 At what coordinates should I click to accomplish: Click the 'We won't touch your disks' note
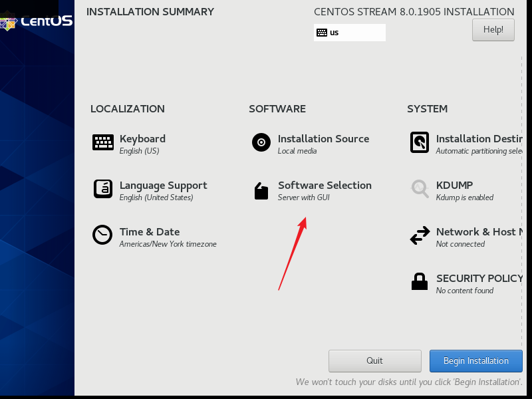[409, 382]
